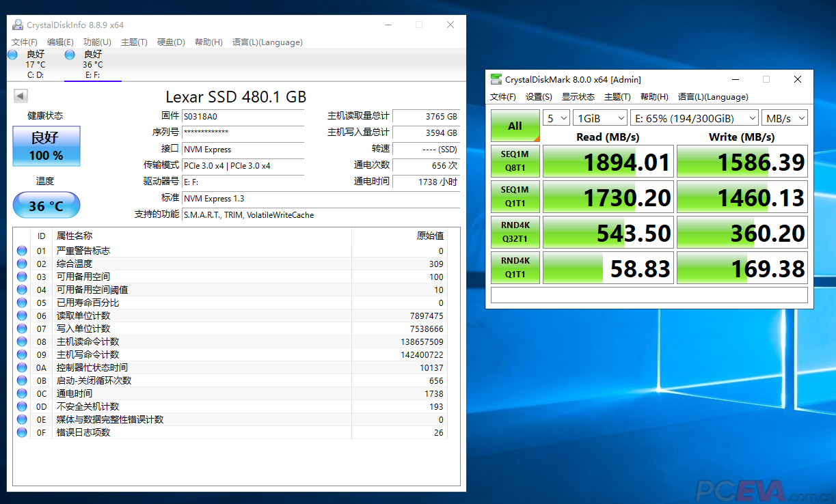Click the 1730.20 SEQ1M Q1T1 read result
836x504 pixels.
point(608,197)
